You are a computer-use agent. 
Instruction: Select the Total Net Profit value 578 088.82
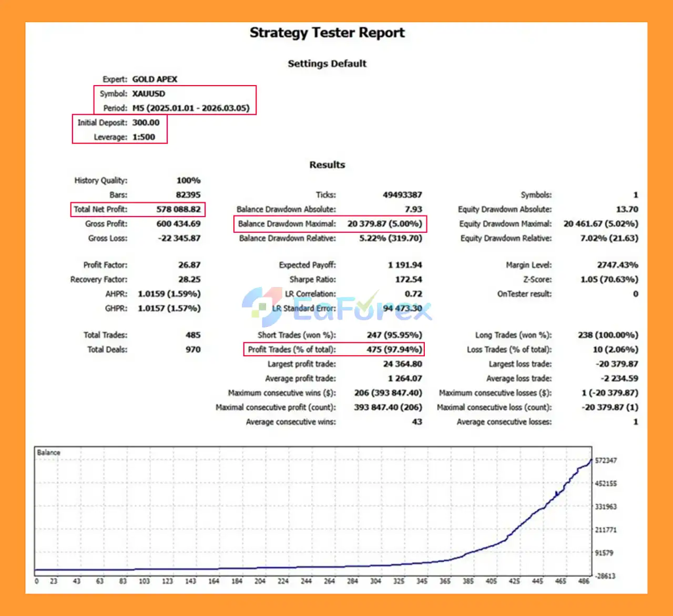pyautogui.click(x=178, y=209)
